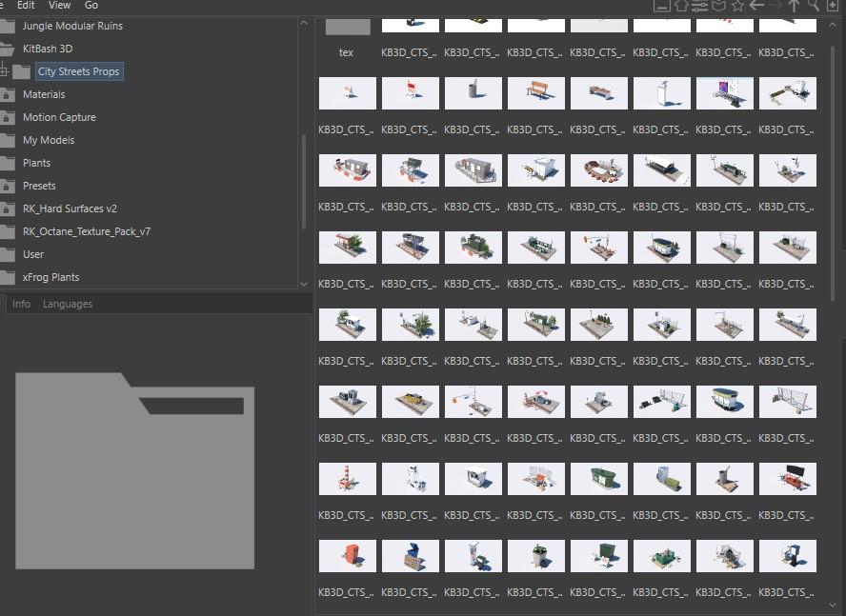Select the My Models entry

tap(49, 140)
